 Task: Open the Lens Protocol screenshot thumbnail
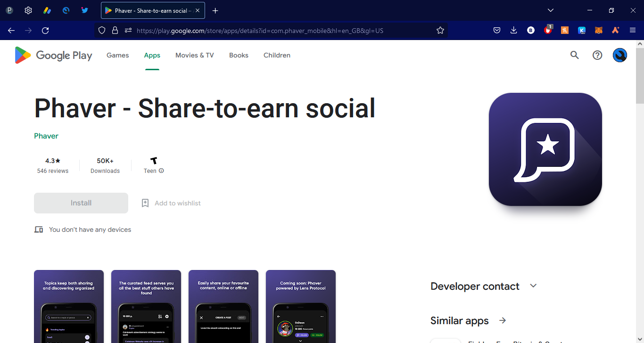(301, 306)
